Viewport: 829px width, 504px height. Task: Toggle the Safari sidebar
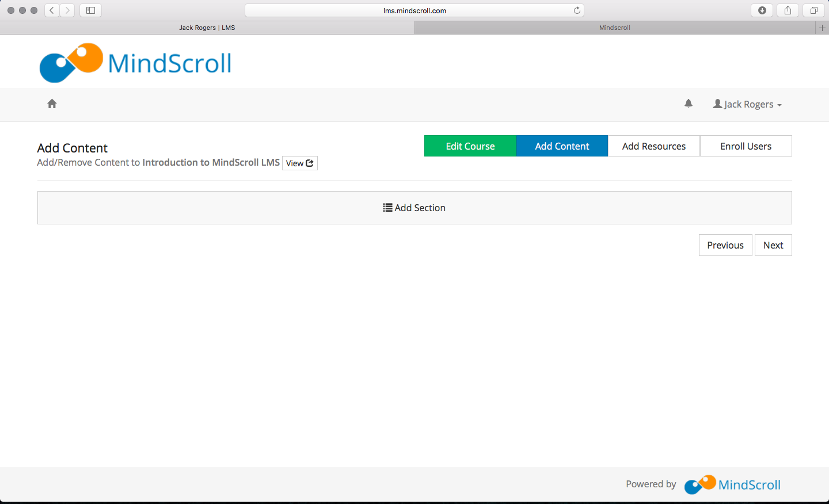point(90,10)
